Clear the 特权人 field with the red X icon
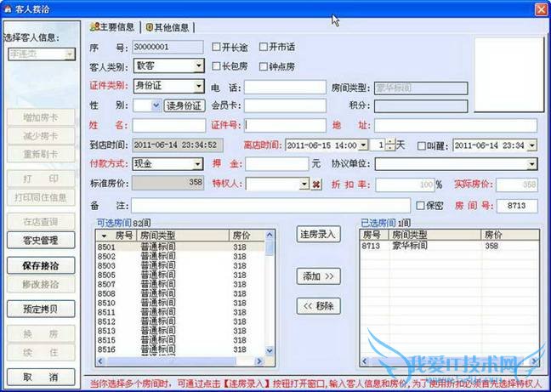 coord(316,185)
